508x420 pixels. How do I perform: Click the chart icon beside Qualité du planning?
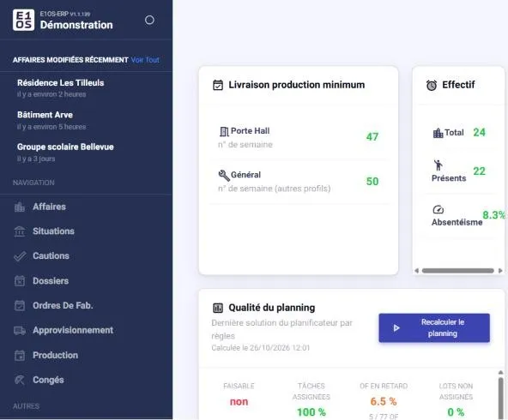coord(218,308)
